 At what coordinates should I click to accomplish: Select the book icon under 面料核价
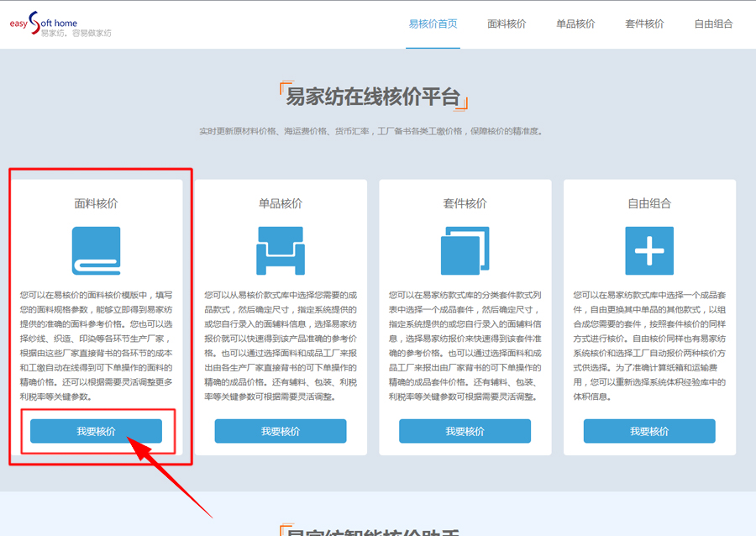[96, 250]
